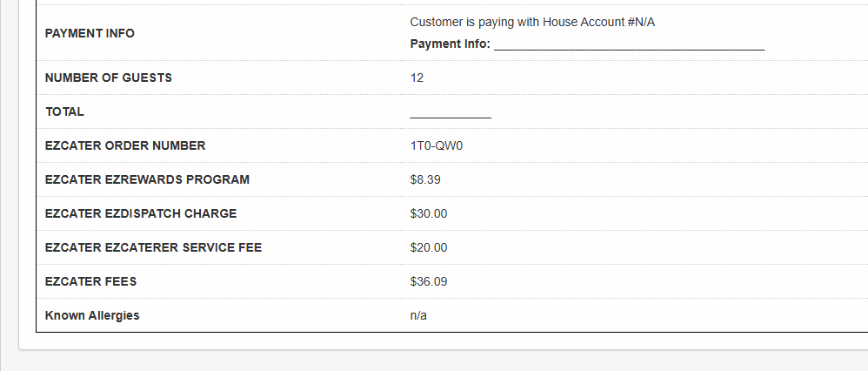Select order number 1T0-QW0
Screen dimensions: 868x371
tap(437, 145)
